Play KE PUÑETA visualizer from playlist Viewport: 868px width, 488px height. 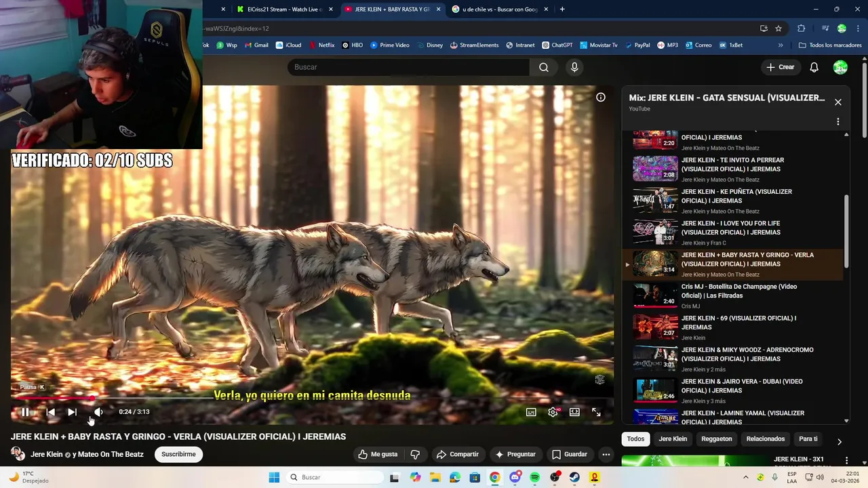click(x=732, y=201)
